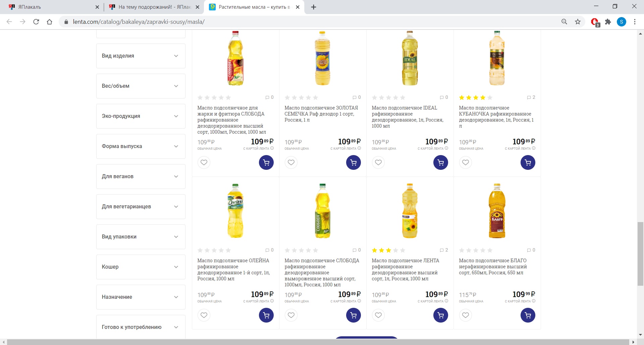The image size is (644, 345).
Task: Add IDEAL sunflower oil to cart
Action: (441, 162)
